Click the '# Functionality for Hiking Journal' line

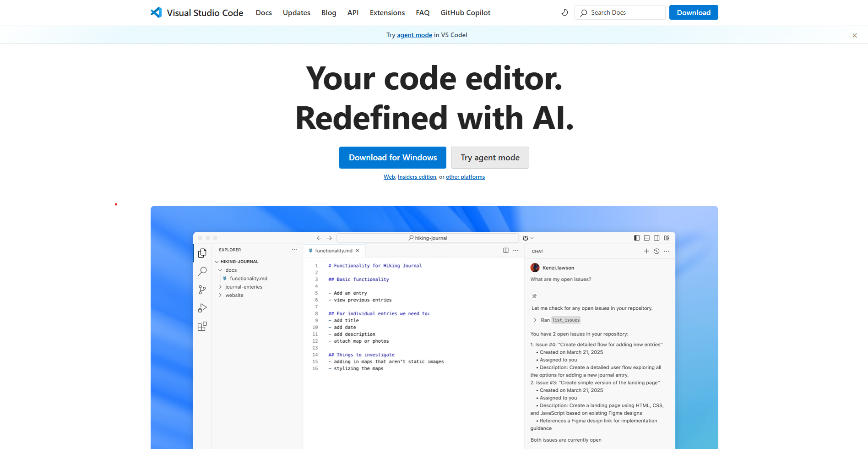tap(375, 266)
